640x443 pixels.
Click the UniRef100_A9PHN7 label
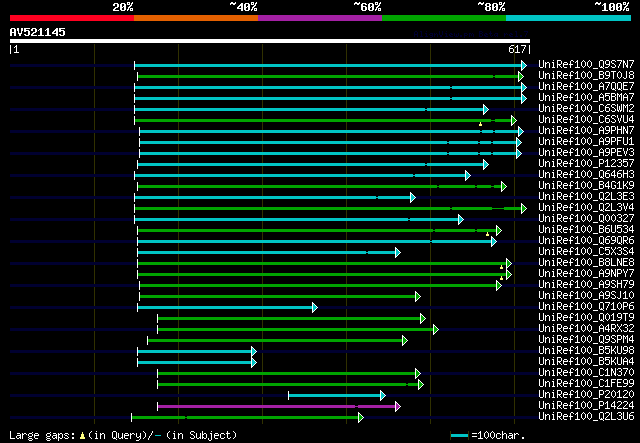586,130
